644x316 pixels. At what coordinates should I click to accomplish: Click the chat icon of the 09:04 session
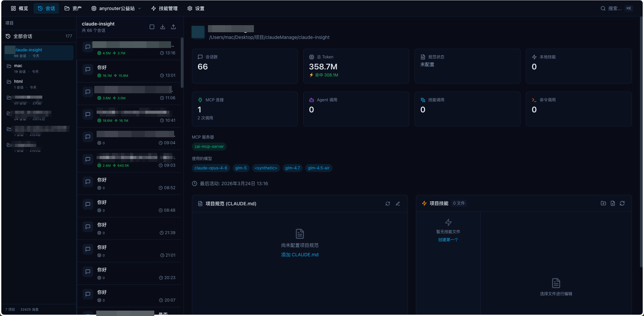(88, 137)
